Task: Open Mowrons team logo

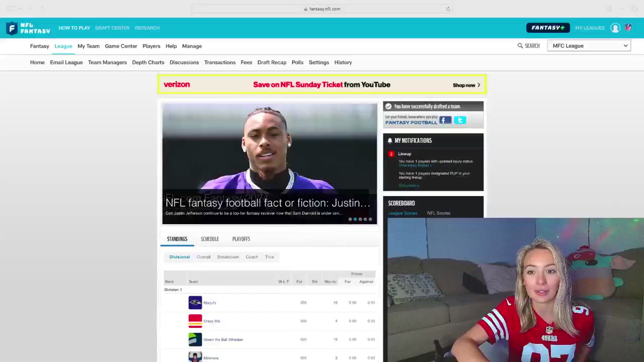Action: click(195, 357)
